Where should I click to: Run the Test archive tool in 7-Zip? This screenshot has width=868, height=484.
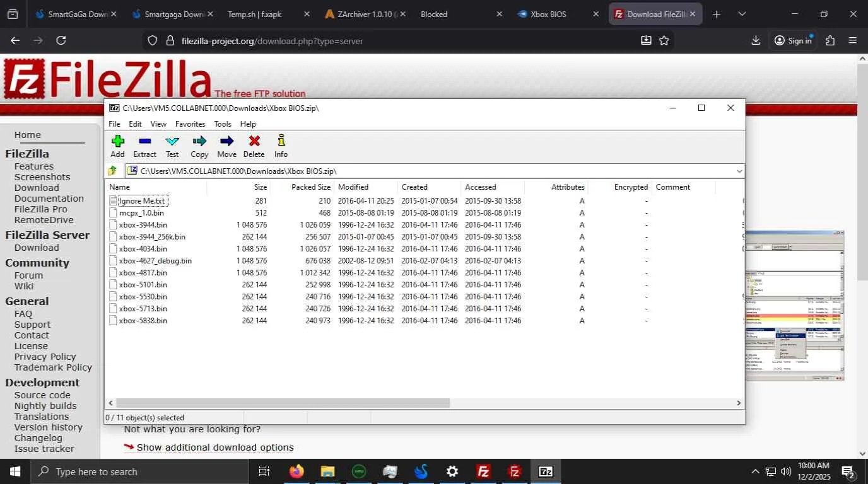pyautogui.click(x=172, y=146)
